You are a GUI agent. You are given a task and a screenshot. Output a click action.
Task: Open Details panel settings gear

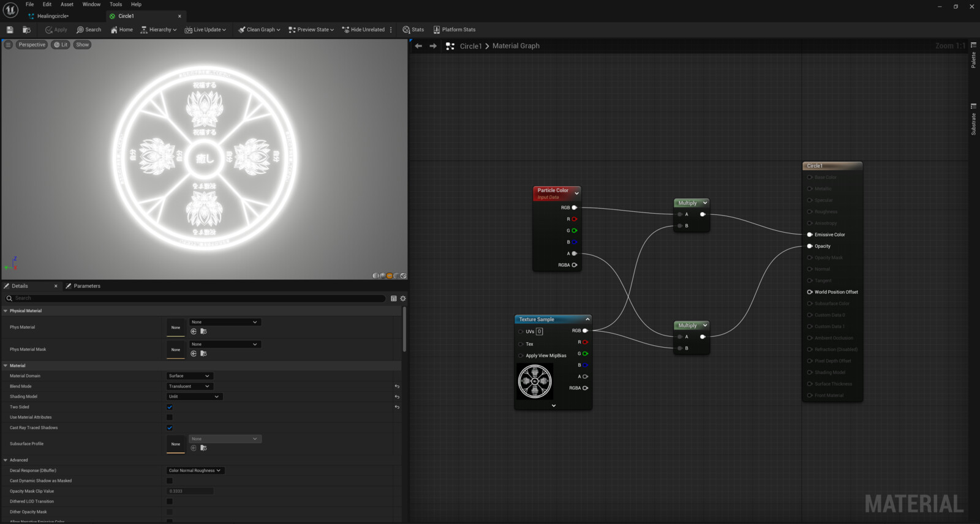[x=403, y=298]
